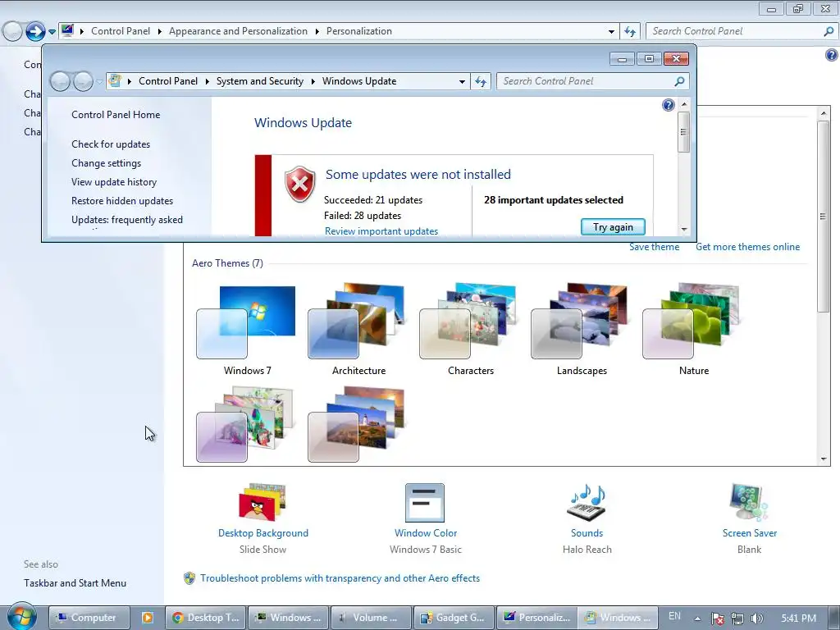The width and height of the screenshot is (840, 630).
Task: Click down arrow of themes list scrollbar
Action: 824,459
